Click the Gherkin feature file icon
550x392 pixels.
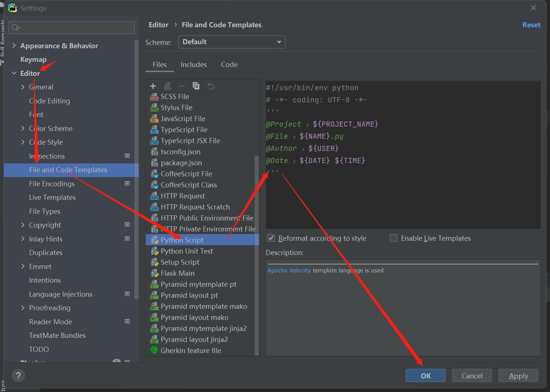154,350
